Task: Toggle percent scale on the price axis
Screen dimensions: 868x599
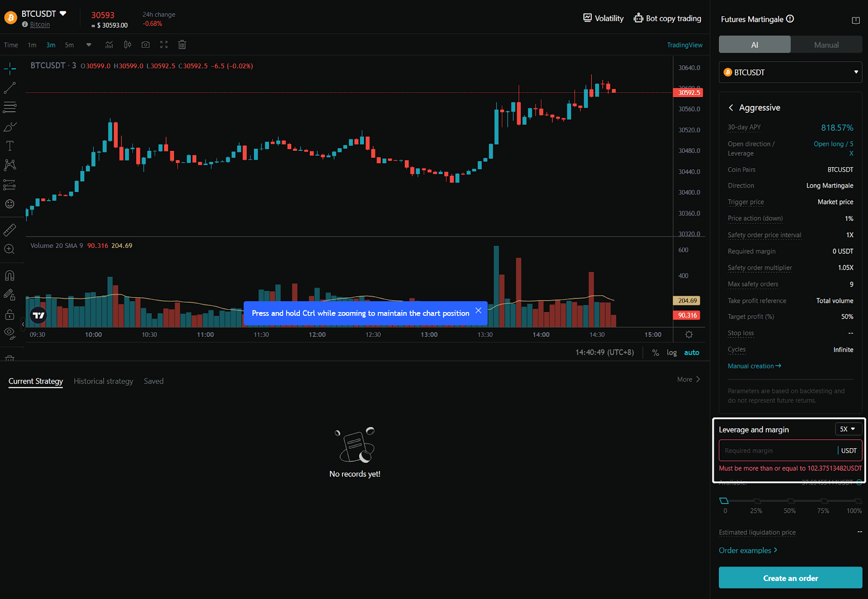Action: pos(655,353)
